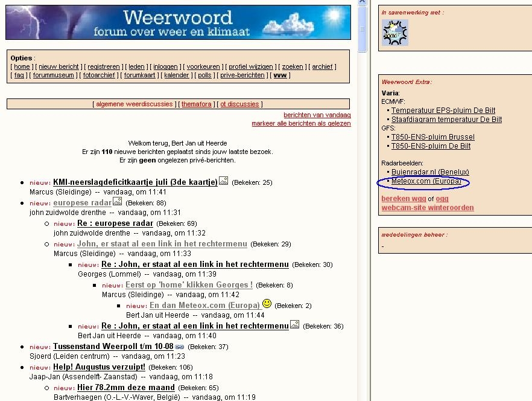The width and height of the screenshot is (532, 401).
Task: Click 'Sjoerd (Leiden centrum)' author line
Action: (x=69, y=356)
